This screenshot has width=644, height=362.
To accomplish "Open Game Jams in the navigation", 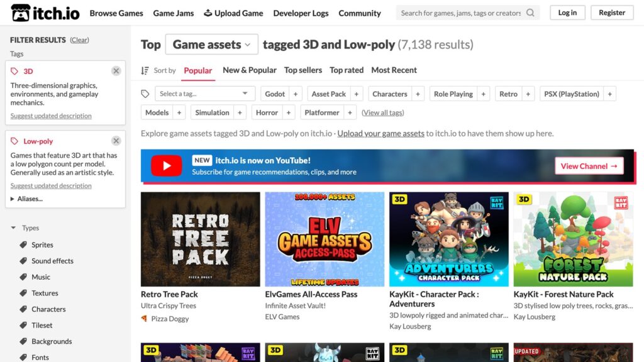I will pyautogui.click(x=174, y=13).
